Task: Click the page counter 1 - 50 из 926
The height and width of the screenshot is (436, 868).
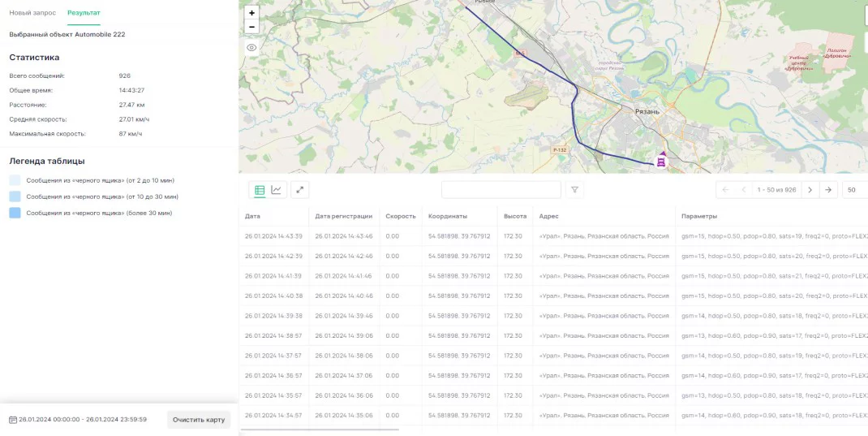Action: (x=776, y=190)
